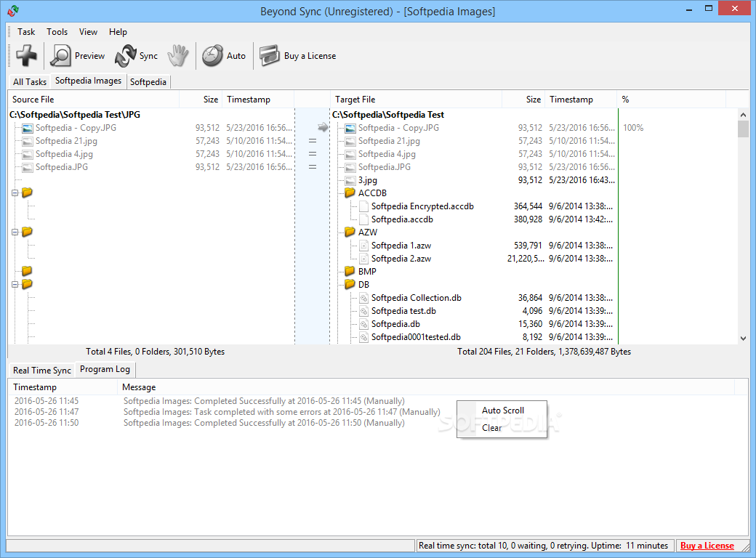Click Buy a License toolbar label
The height and width of the screenshot is (558, 756).
coord(310,56)
